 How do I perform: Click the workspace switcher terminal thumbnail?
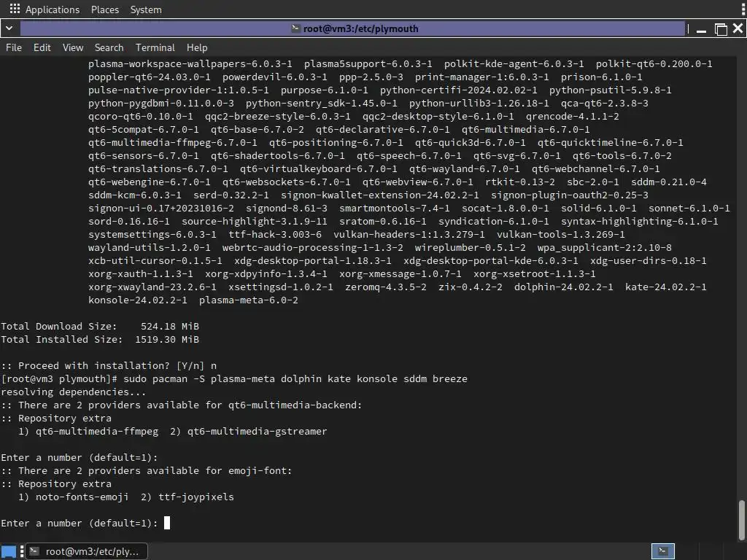(x=662, y=551)
